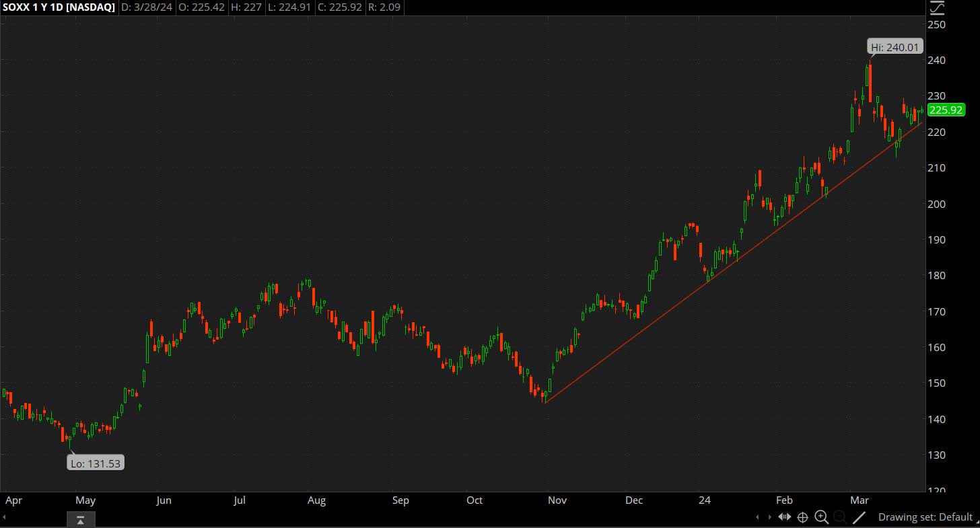This screenshot has width=980, height=528.
Task: Click the collapse-to-top arrow button below May
Action: [80, 519]
